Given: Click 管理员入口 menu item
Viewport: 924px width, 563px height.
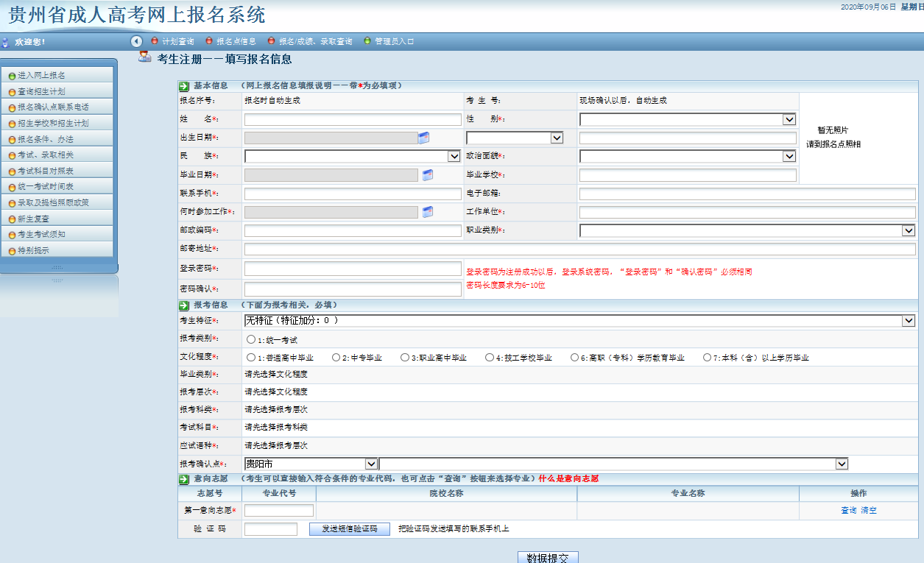Looking at the screenshot, I should point(394,41).
